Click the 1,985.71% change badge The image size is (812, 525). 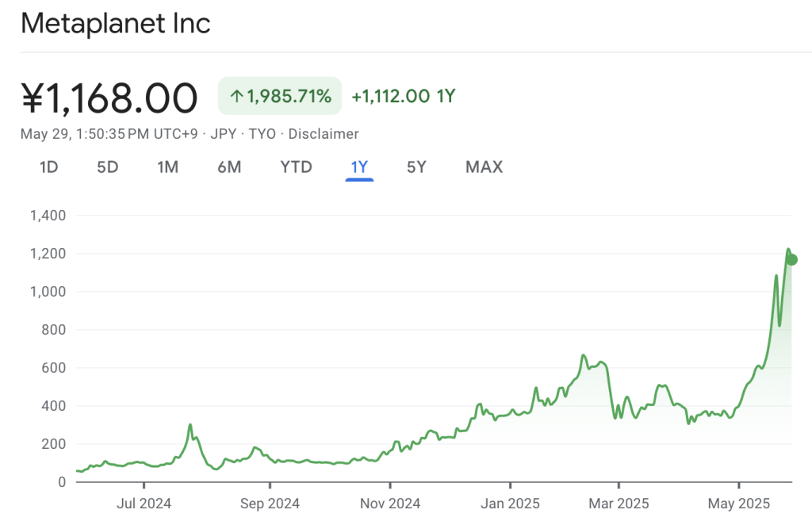tap(280, 97)
